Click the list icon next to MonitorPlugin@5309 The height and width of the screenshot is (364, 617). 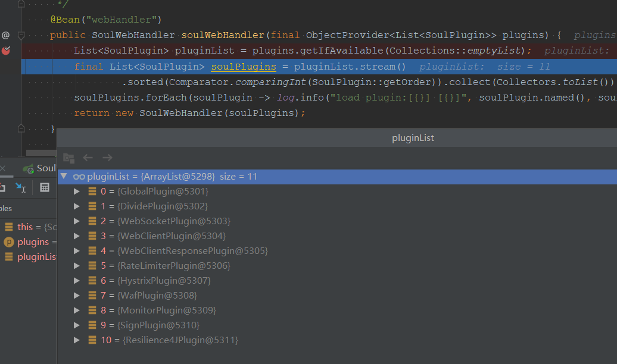pyautogui.click(x=92, y=310)
